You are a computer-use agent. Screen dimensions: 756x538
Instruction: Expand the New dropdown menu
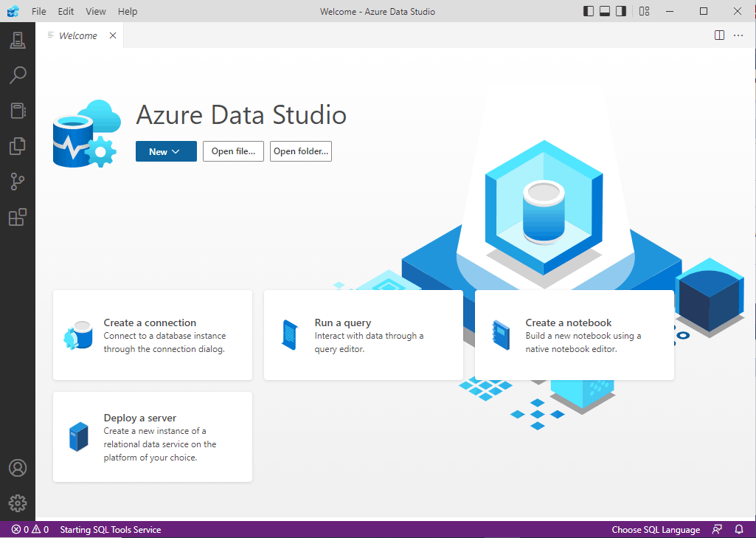click(166, 151)
